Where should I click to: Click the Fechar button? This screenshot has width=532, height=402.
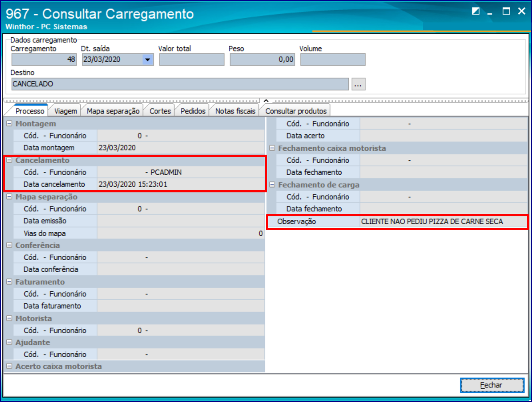point(492,386)
